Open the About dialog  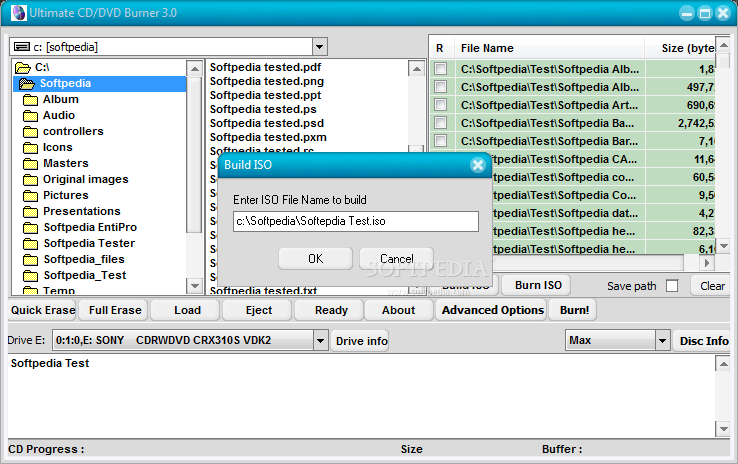click(x=398, y=310)
